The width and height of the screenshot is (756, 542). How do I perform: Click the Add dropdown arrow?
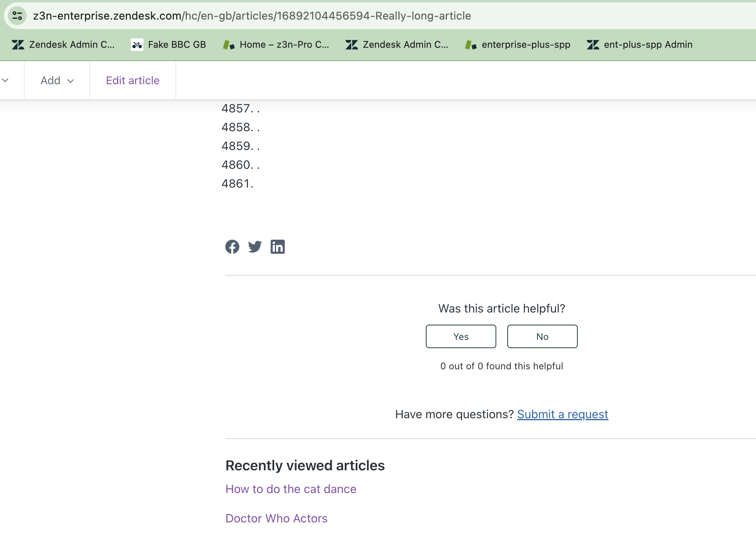[71, 81]
